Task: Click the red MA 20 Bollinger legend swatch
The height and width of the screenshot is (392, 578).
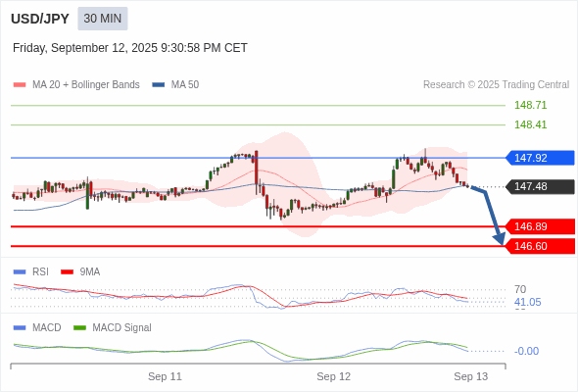Action: [20, 85]
